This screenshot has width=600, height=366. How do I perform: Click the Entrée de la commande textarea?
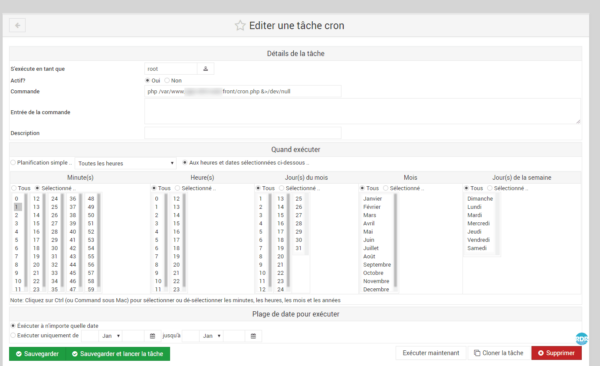coord(362,111)
